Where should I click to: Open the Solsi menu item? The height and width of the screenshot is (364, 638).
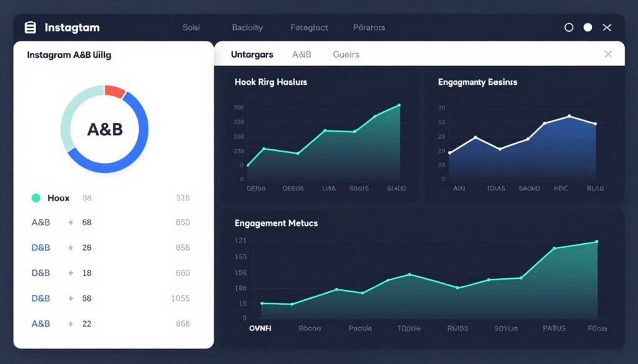pyautogui.click(x=191, y=27)
